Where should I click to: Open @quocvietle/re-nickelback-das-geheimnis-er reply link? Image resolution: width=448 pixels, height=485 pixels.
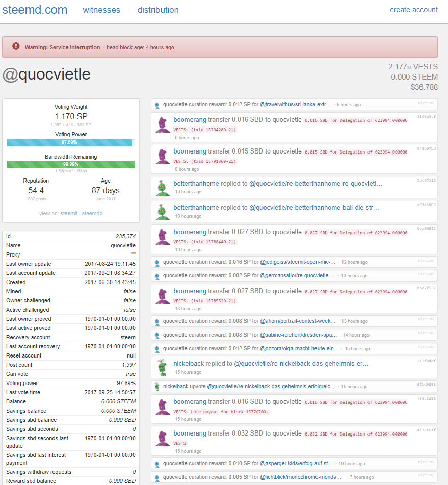tap(301, 364)
